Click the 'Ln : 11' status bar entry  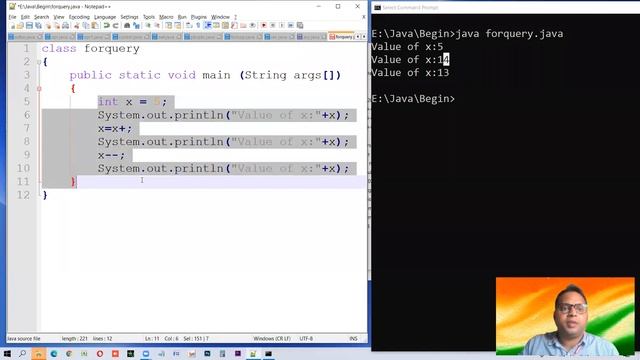[x=152, y=338]
